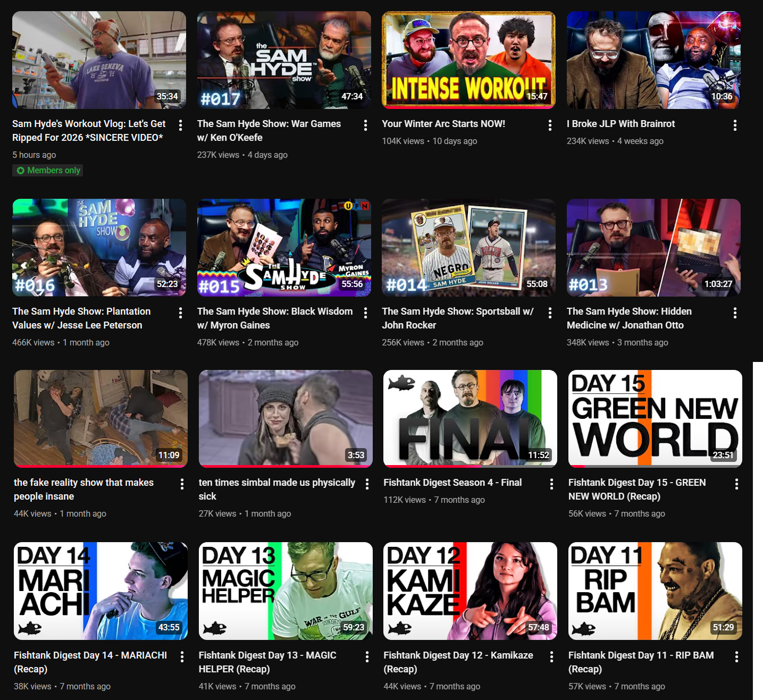Play the #016 Sam Hyde Show thumbnail
The width and height of the screenshot is (763, 700).
point(99,248)
